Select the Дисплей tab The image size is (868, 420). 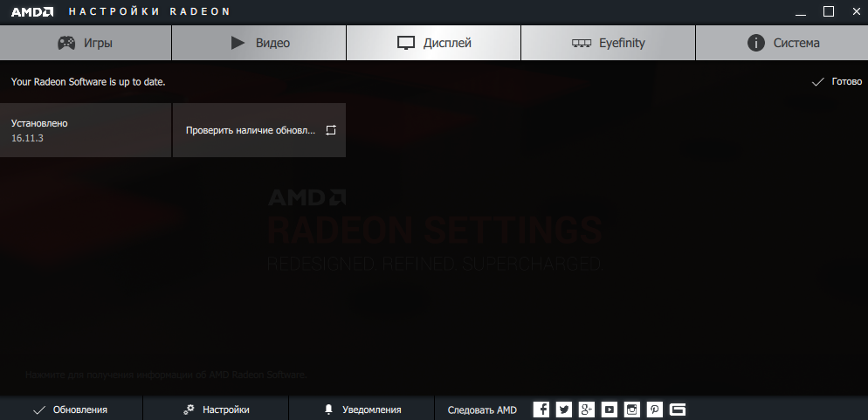tap(434, 43)
